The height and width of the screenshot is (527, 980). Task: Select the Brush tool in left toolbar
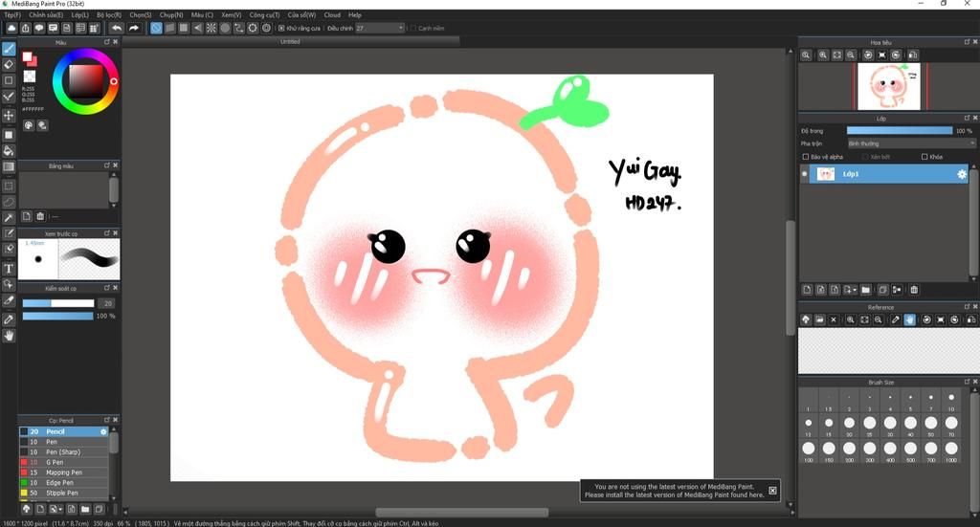pos(9,49)
